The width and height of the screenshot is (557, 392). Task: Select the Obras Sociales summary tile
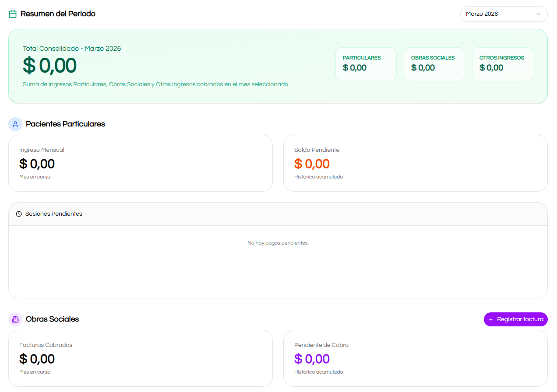point(434,64)
